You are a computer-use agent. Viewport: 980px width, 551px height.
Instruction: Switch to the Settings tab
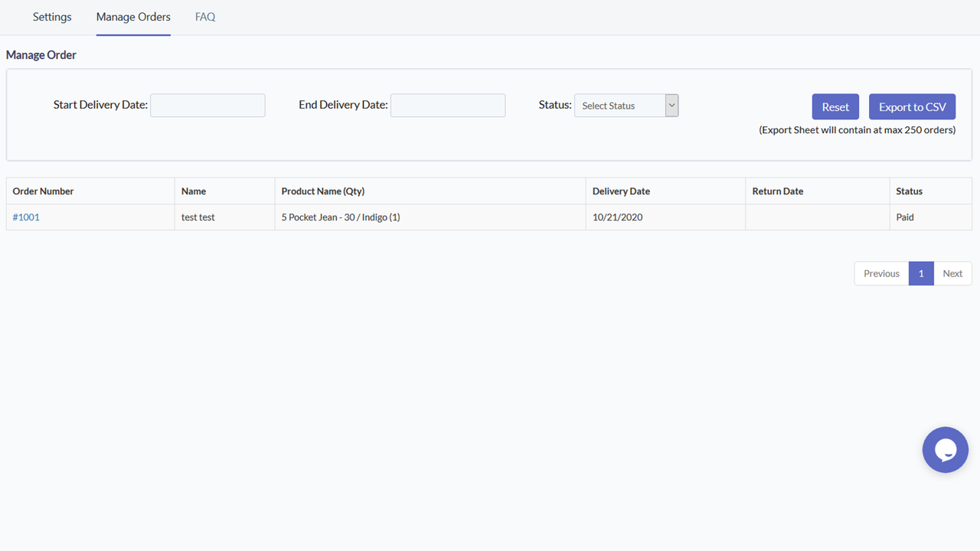(51, 17)
